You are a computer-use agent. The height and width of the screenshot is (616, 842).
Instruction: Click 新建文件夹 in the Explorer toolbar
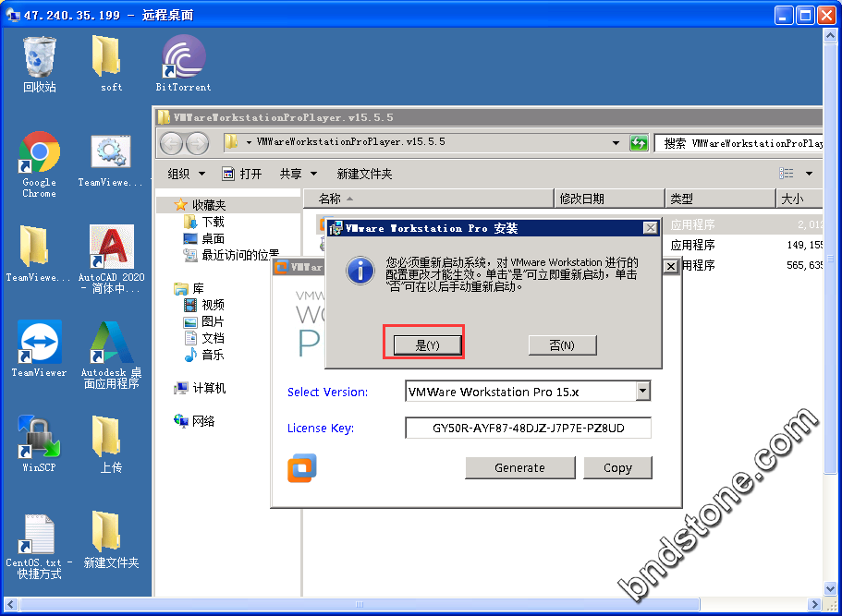tap(364, 174)
